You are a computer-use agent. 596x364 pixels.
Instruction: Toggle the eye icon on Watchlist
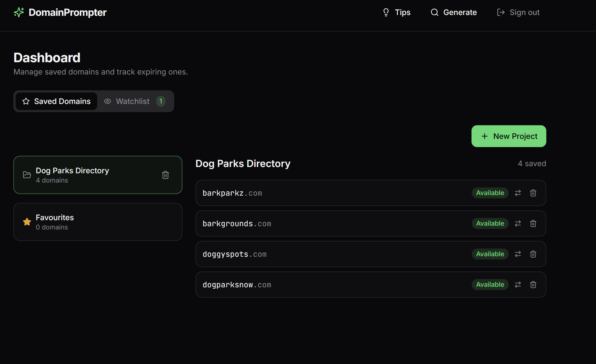click(108, 101)
